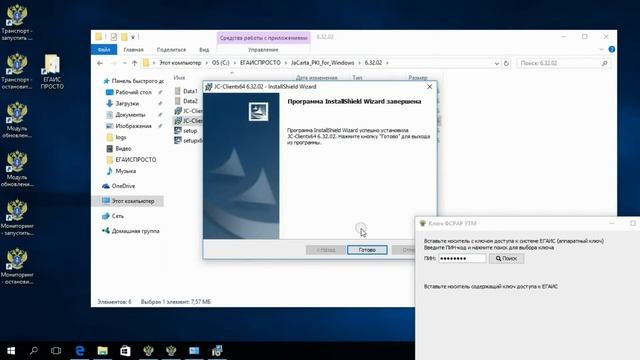The width and height of the screenshot is (640, 360).
Task: Select the Мониторинг - остановить desktop shortcut
Action: pyautogui.click(x=17, y=266)
